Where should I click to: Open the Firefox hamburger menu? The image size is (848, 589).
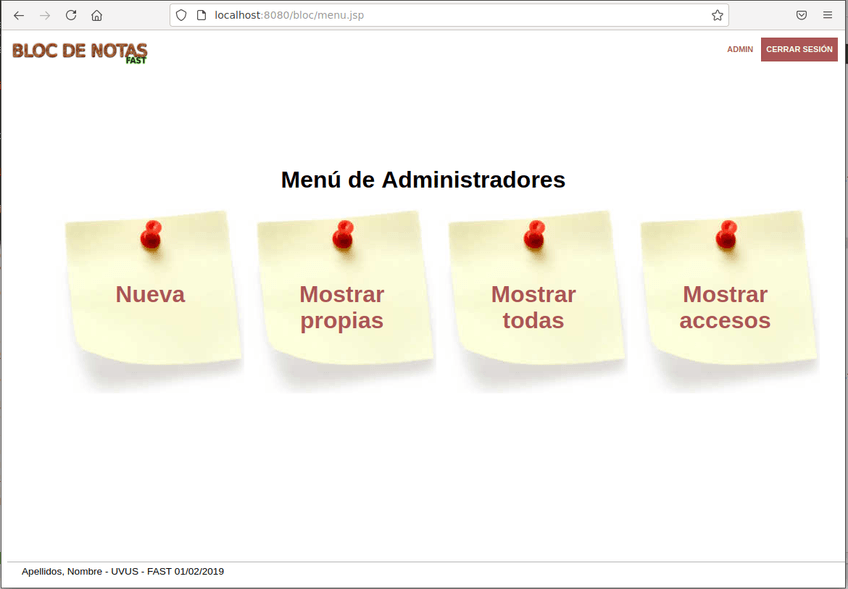(x=827, y=15)
